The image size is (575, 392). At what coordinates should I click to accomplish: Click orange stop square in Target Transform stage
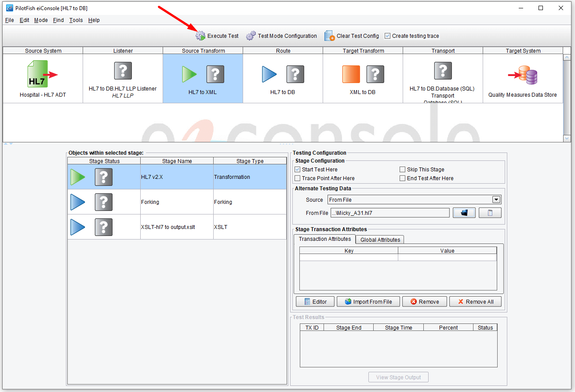351,74
